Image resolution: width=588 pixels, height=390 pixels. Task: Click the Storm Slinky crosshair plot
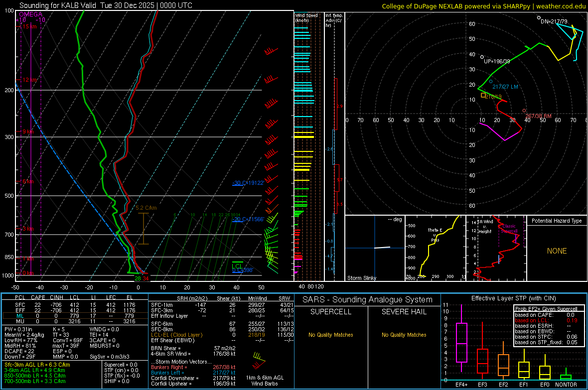(x=375, y=248)
